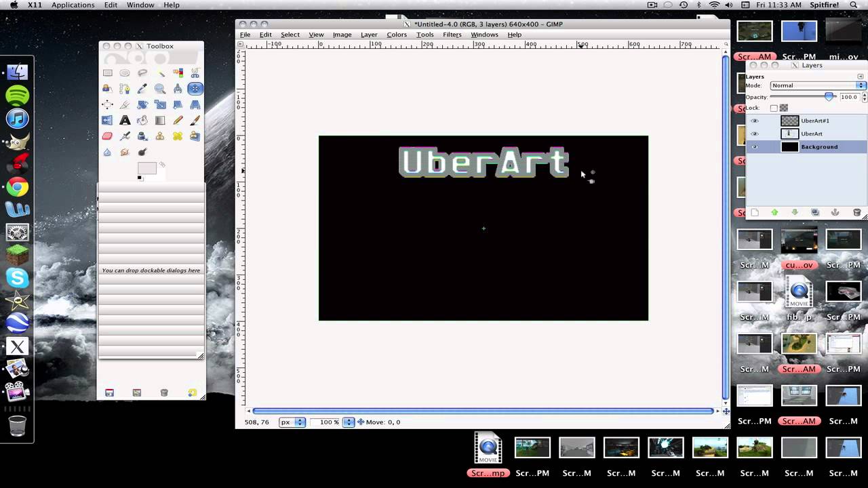Select the Zoom magnifier tool
The image size is (868, 488).
(160, 89)
